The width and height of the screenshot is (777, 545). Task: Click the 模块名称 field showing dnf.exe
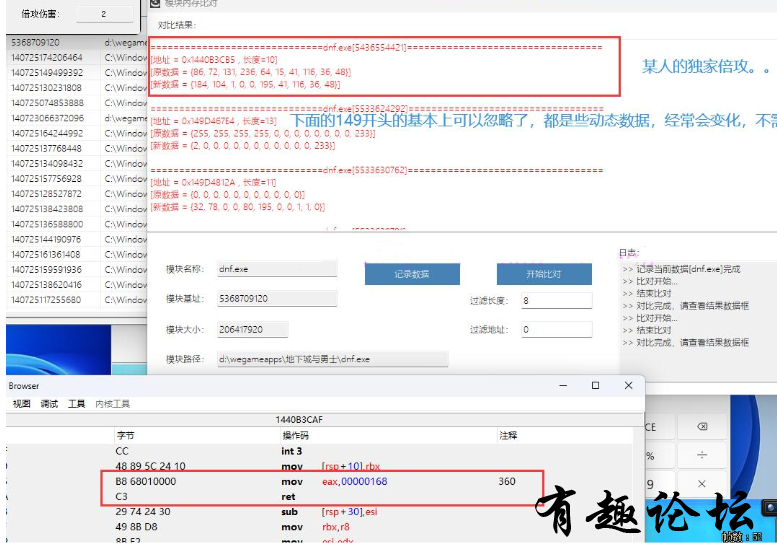tap(277, 269)
